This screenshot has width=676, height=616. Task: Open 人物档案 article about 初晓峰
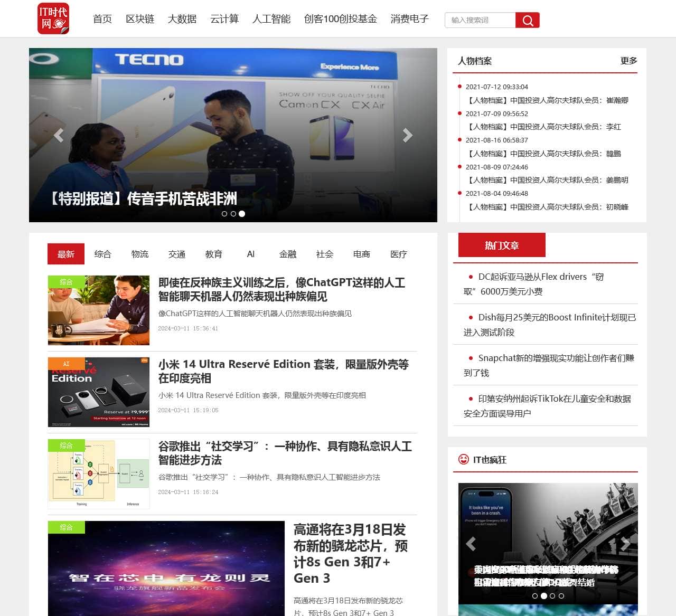pos(548,207)
